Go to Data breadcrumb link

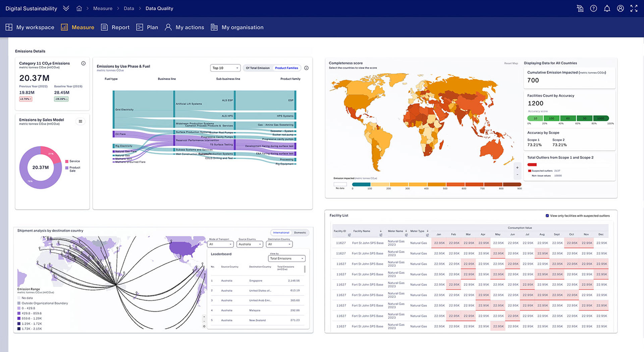(x=129, y=8)
